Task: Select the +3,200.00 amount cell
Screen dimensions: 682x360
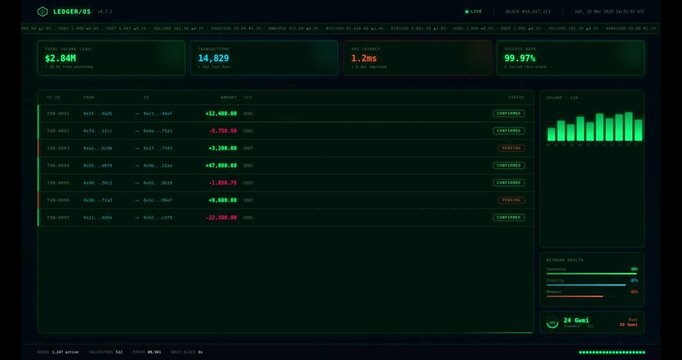Action: click(x=223, y=148)
